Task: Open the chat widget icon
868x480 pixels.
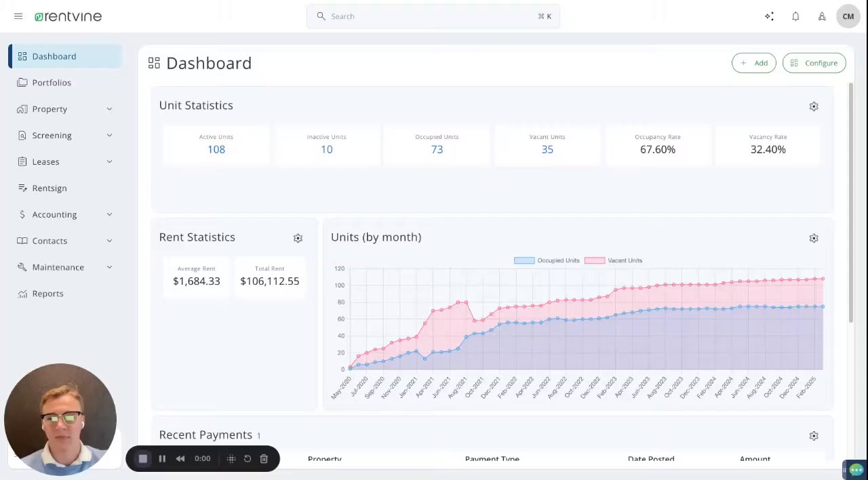Action: [x=856, y=469]
